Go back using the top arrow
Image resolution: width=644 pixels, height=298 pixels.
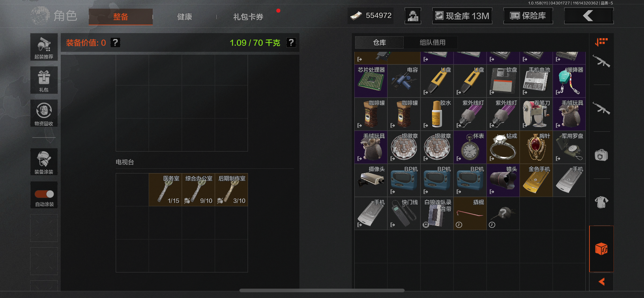[x=589, y=16]
